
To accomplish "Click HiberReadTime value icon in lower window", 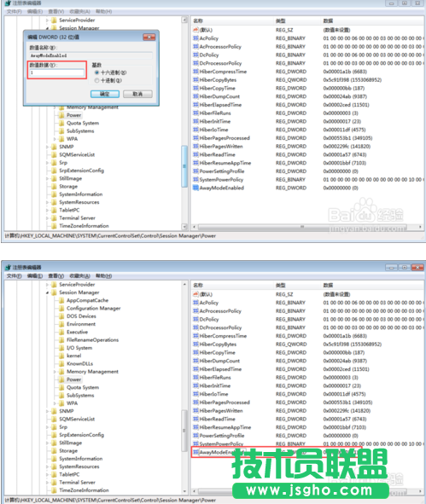I will point(195,419).
